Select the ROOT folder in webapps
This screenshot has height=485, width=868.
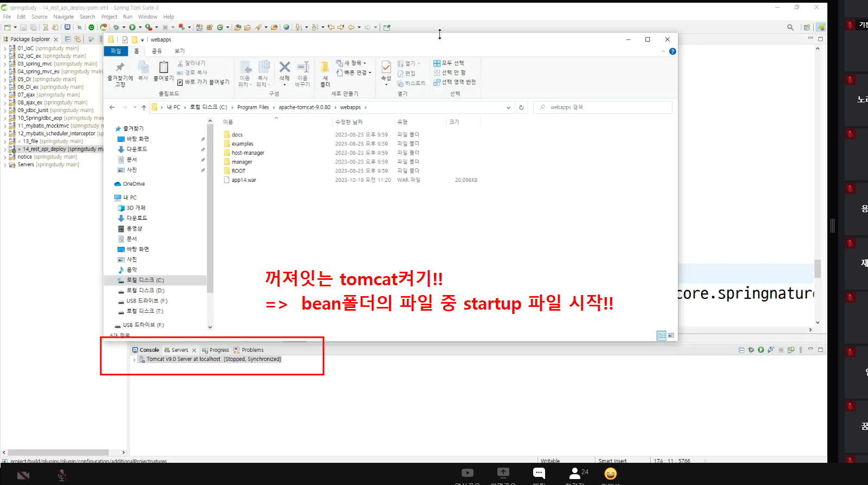pos(238,171)
